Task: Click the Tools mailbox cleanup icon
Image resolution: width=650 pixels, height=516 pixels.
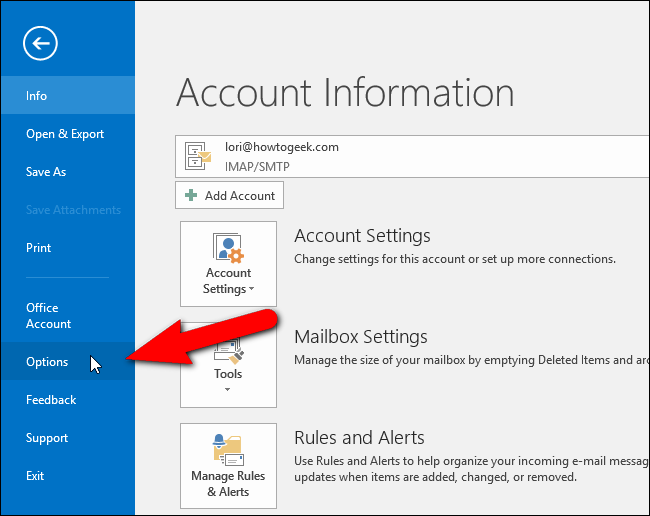Action: tap(228, 347)
